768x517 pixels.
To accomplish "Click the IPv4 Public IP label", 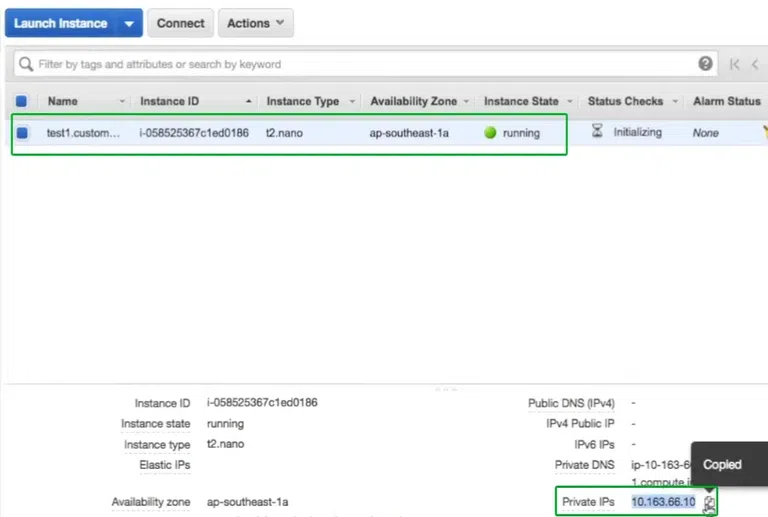I will [x=580, y=423].
